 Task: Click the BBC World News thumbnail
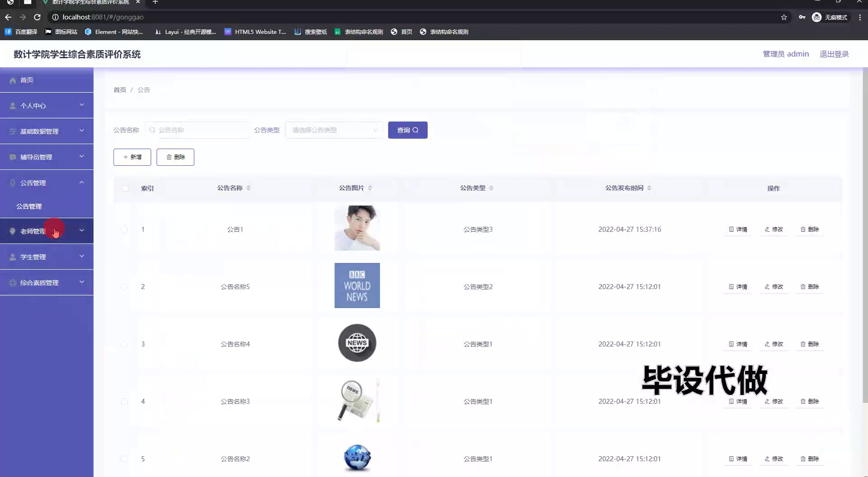tap(357, 285)
